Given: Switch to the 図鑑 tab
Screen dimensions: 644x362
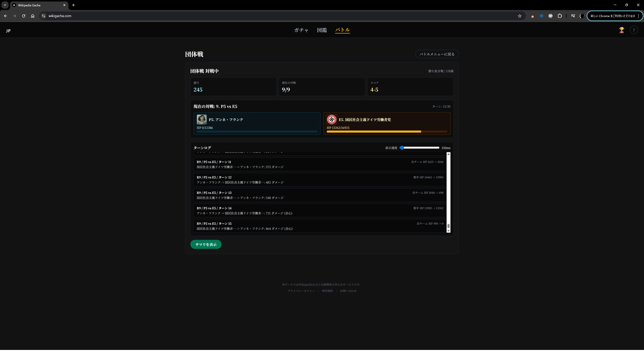Looking at the screenshot, I should pyautogui.click(x=322, y=30).
